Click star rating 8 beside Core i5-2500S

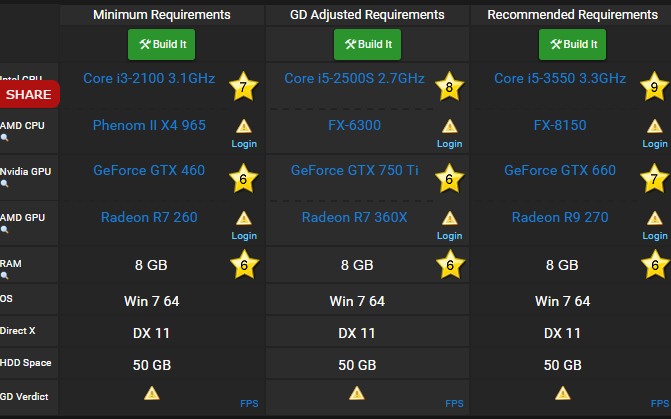(449, 86)
